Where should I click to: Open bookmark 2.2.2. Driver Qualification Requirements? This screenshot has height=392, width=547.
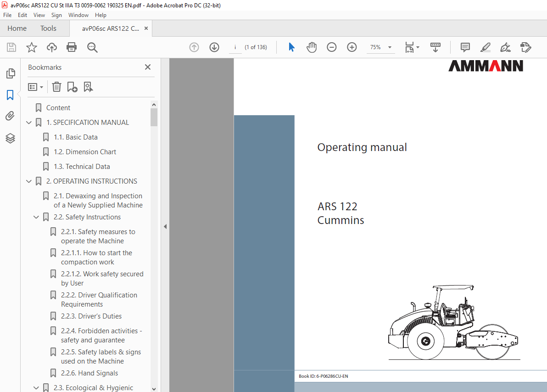pos(99,299)
